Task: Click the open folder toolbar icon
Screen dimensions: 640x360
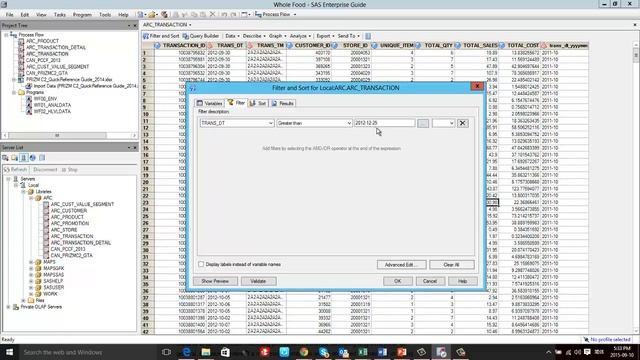Action: pos(152,14)
